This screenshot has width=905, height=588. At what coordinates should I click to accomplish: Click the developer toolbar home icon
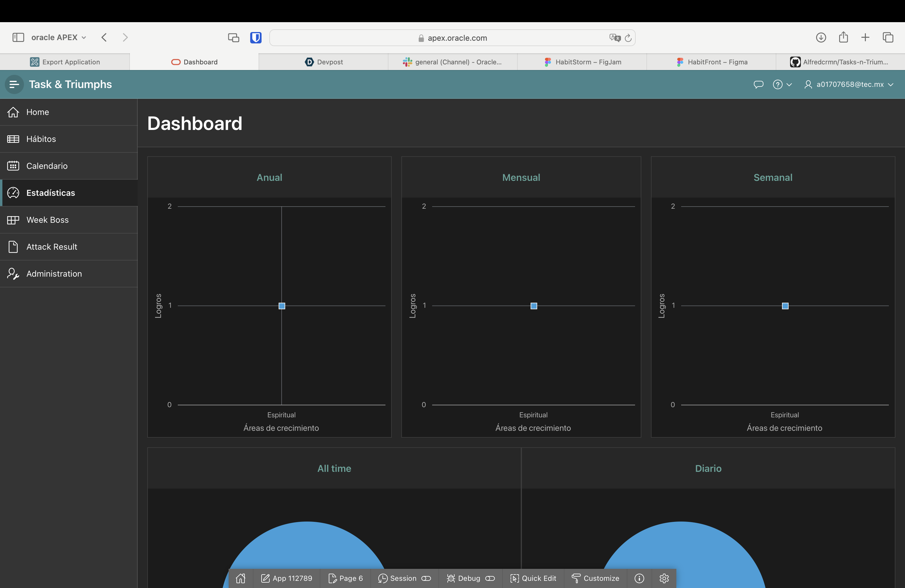click(240, 578)
